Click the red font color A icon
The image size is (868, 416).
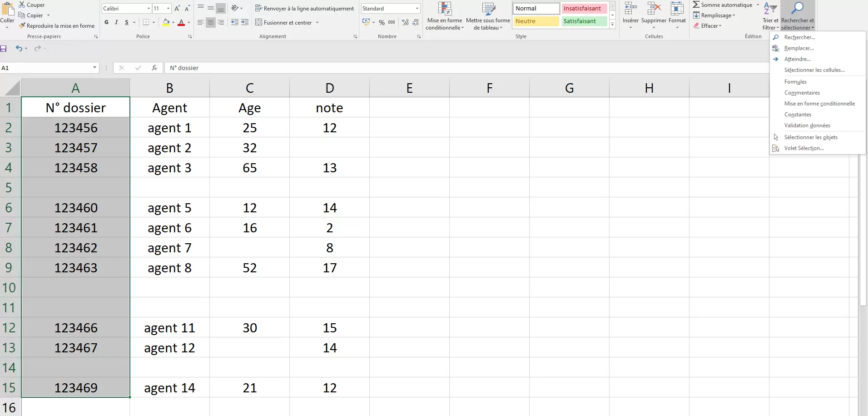(181, 22)
